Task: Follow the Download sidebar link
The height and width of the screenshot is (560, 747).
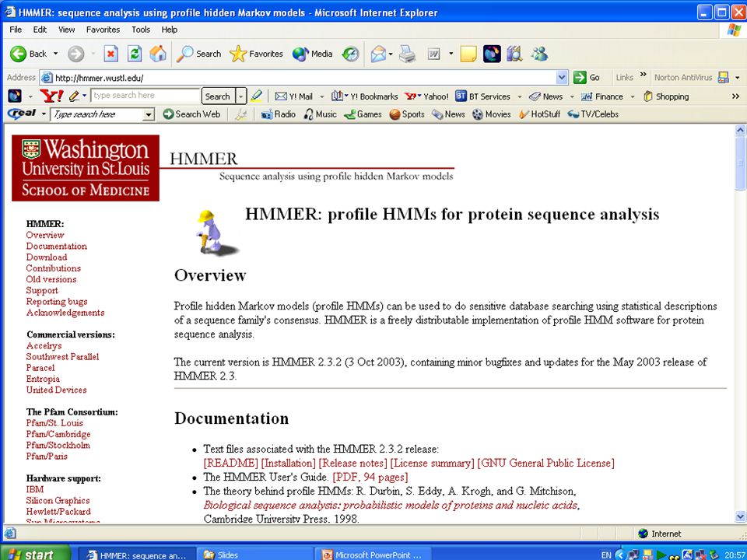Action: [47, 257]
